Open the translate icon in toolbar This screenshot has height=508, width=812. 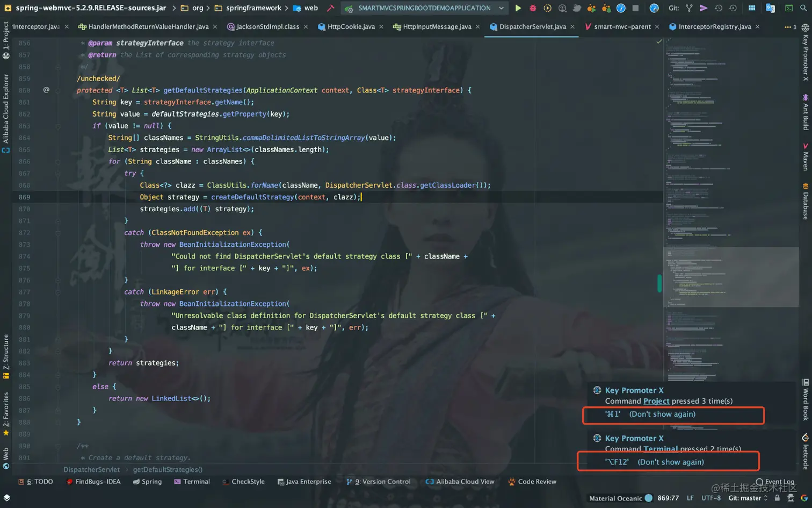(x=770, y=8)
